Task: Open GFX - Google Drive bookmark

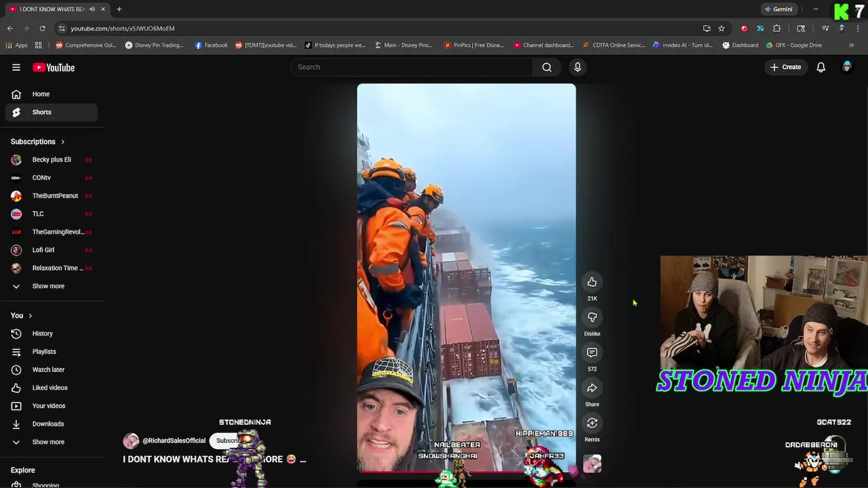Action: (794, 45)
